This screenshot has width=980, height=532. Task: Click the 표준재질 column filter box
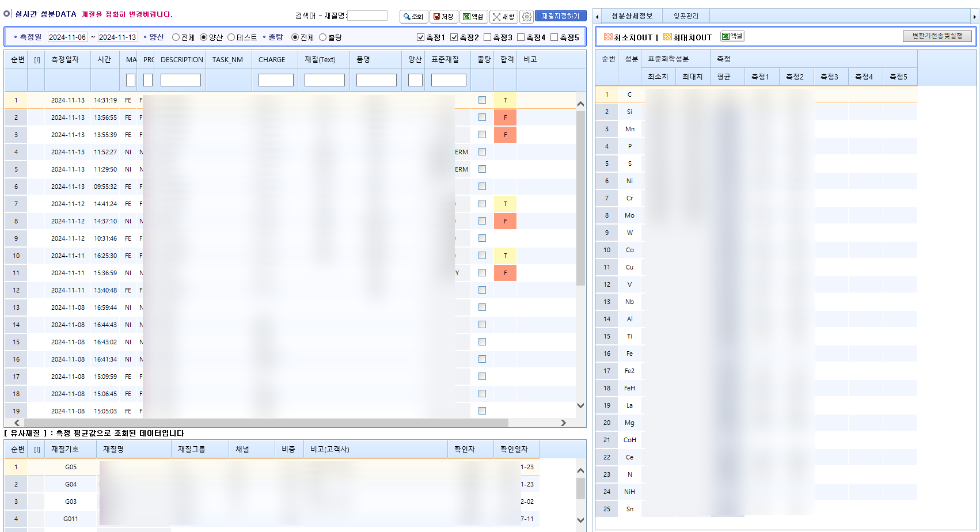click(x=449, y=80)
